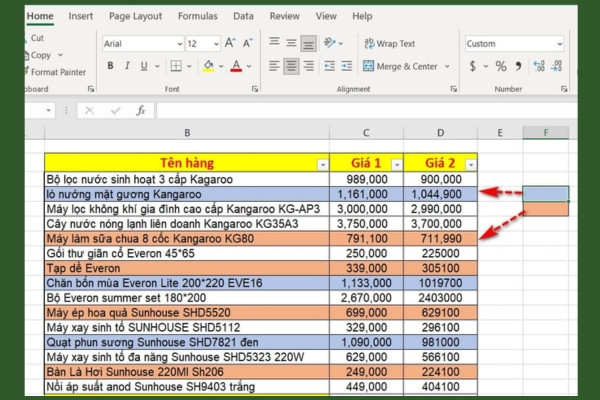Toggle Underline formatting
Screen dimensions: 600x400
(144, 66)
